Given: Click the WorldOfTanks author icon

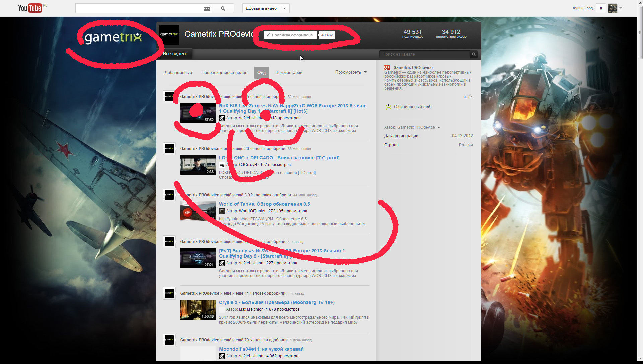Looking at the screenshot, I should [222, 211].
